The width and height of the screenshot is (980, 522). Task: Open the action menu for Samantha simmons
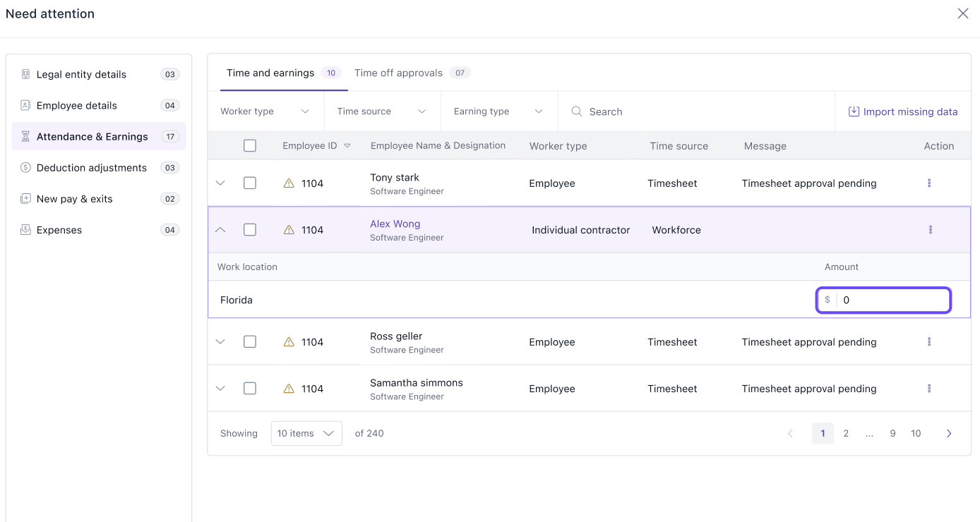929,389
